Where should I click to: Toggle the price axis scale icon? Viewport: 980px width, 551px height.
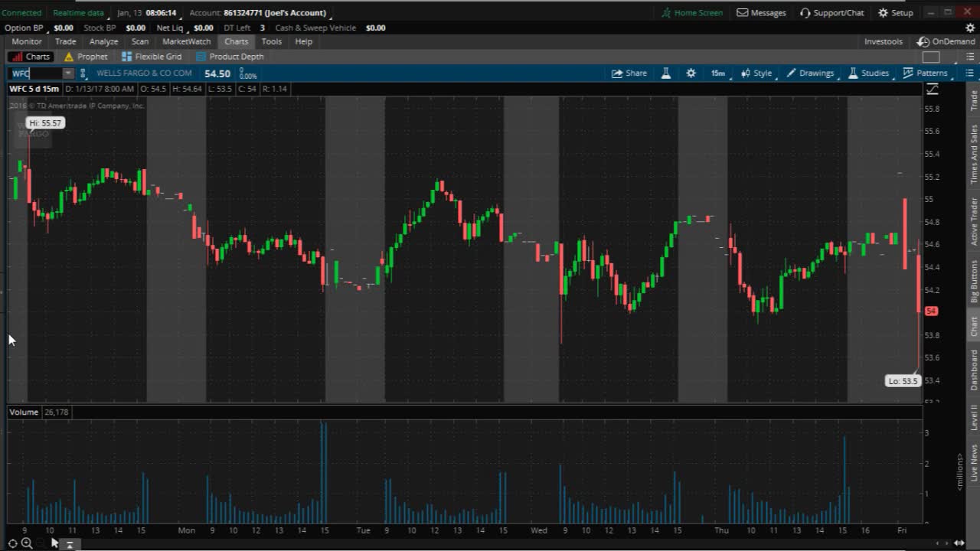[x=932, y=90]
